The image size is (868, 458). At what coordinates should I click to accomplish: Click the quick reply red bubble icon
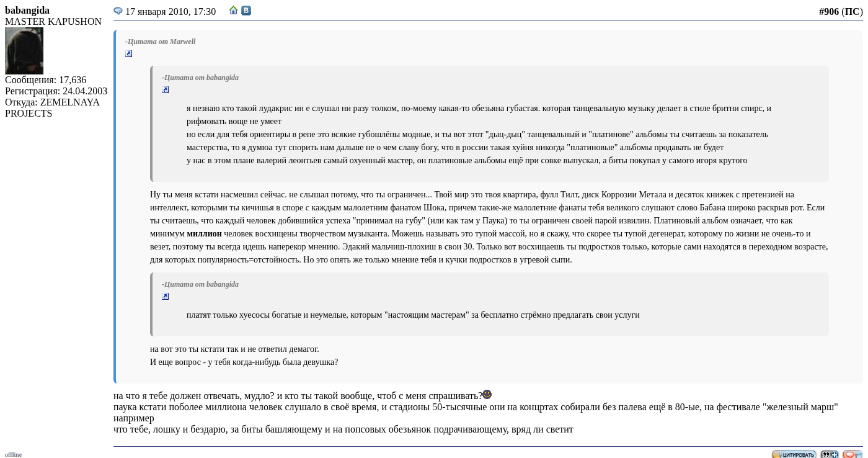tap(852, 454)
